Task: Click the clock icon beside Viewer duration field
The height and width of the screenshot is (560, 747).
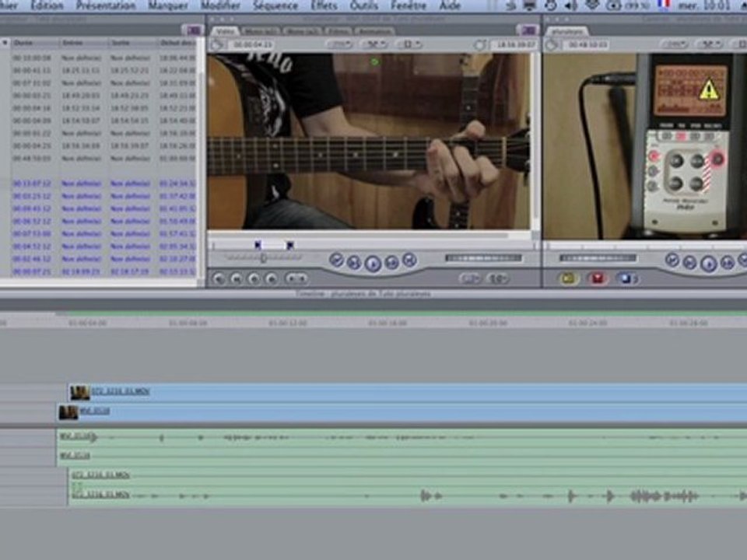Action: pos(218,45)
